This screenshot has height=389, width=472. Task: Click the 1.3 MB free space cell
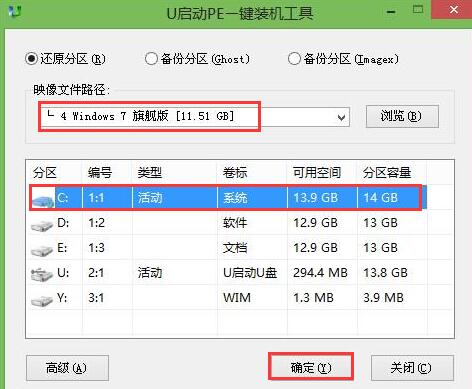313,298
